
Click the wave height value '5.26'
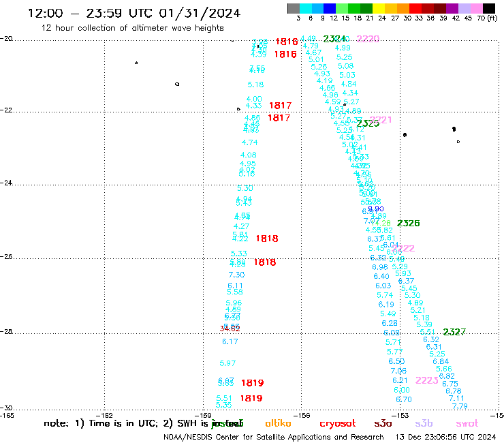pos(319,67)
